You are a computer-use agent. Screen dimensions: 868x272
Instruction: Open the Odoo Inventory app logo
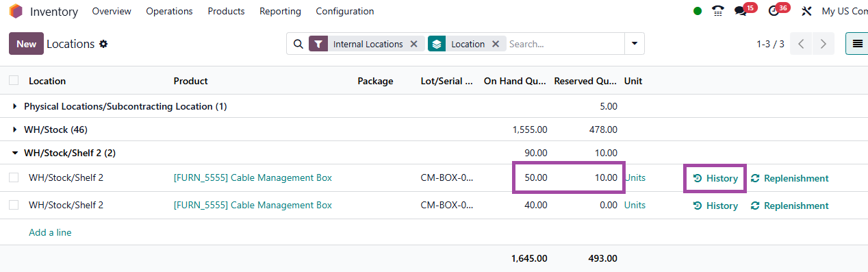pos(16,11)
